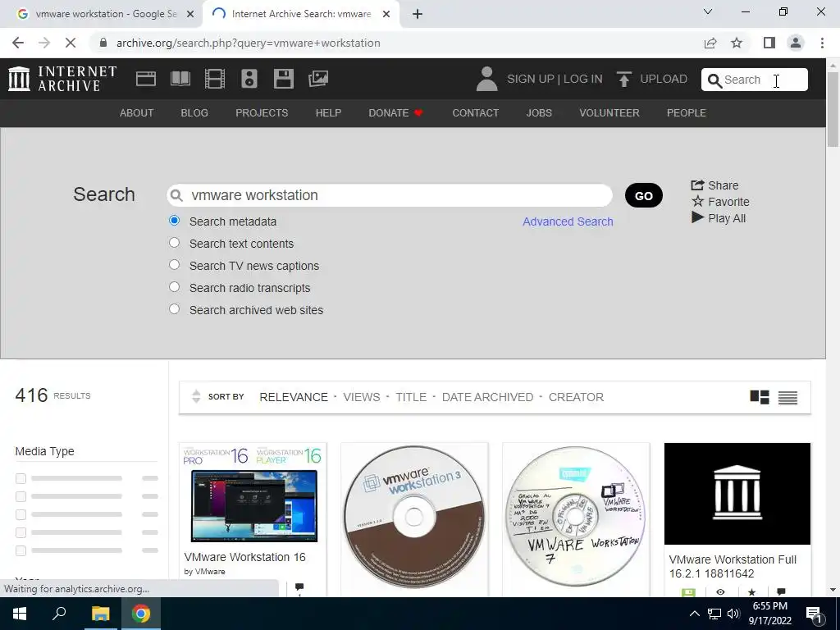The width and height of the screenshot is (840, 630).
Task: Open the CONTACT menu item
Action: tap(475, 113)
